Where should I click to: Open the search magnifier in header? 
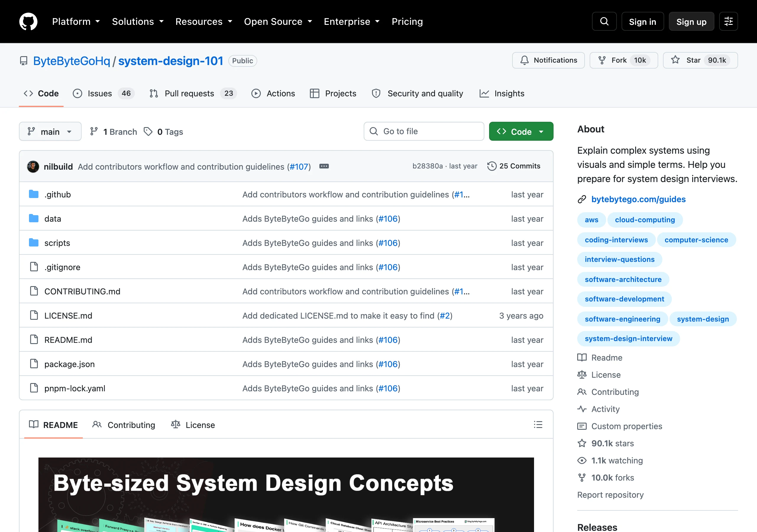[604, 21]
